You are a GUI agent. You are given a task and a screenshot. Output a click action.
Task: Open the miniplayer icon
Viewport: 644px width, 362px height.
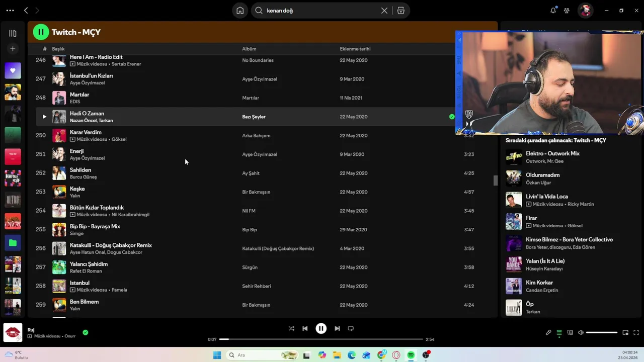tap(625, 332)
